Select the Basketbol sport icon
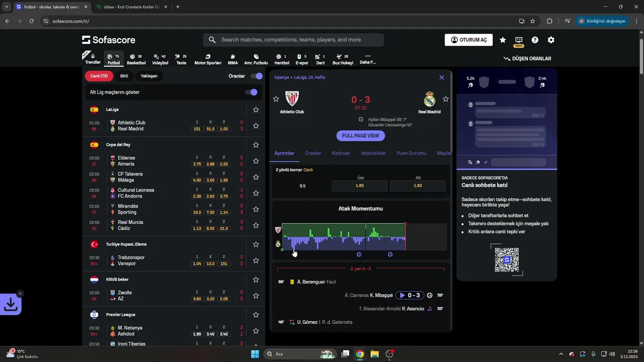This screenshot has height=362, width=644. (x=136, y=59)
